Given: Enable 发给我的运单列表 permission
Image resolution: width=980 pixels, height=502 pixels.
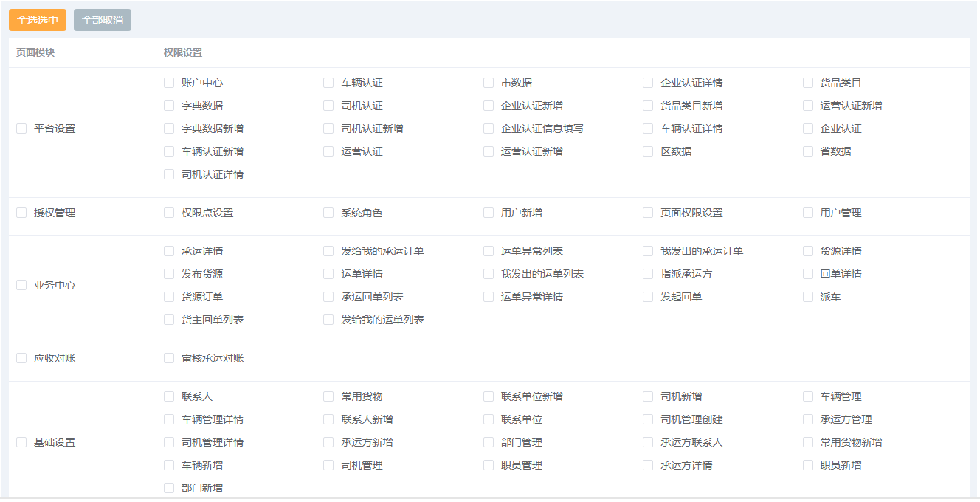Looking at the screenshot, I should click(x=328, y=320).
